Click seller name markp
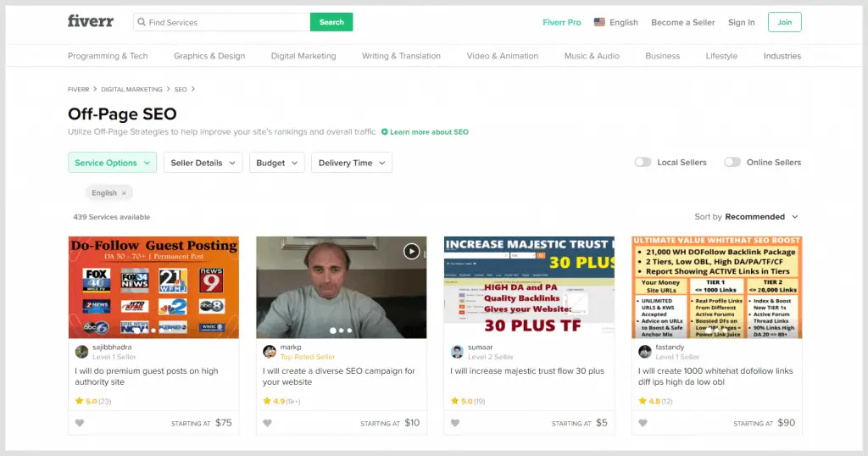Viewport: 868px width, 456px height. coord(291,348)
